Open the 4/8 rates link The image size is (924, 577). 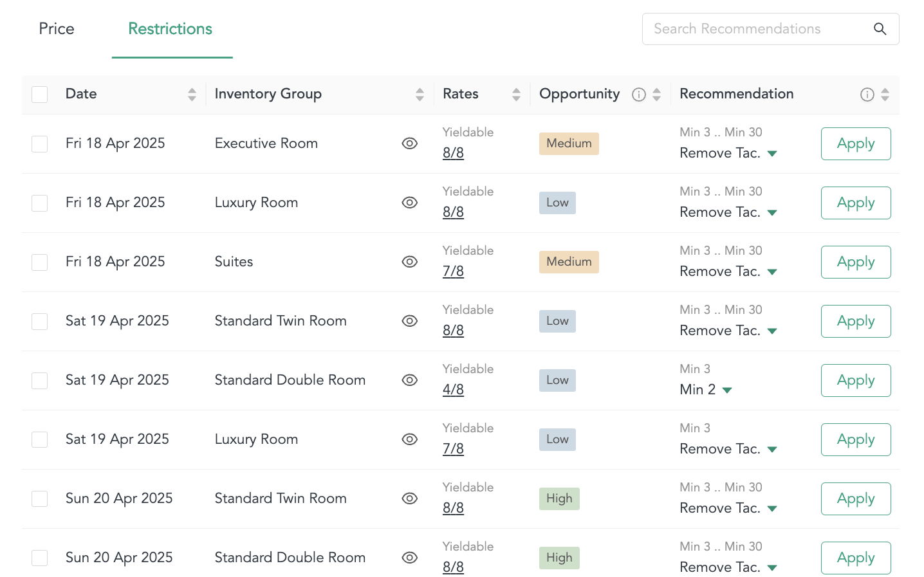(x=453, y=390)
